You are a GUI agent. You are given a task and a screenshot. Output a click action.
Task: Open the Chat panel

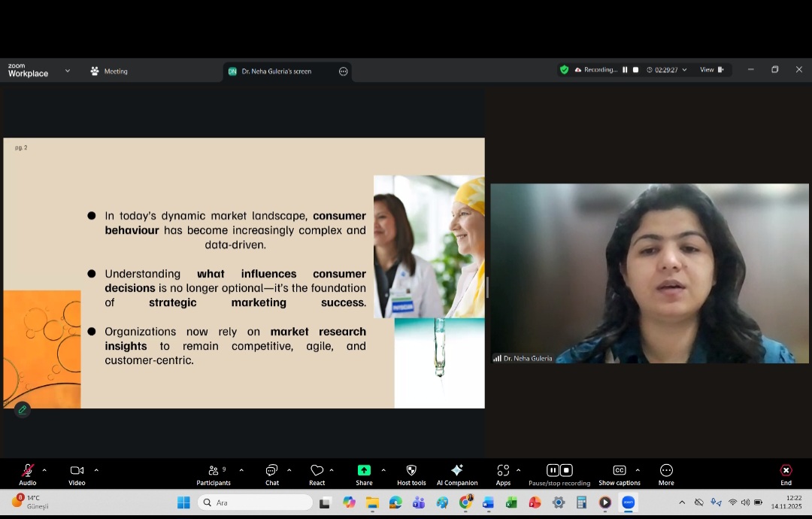coord(271,474)
